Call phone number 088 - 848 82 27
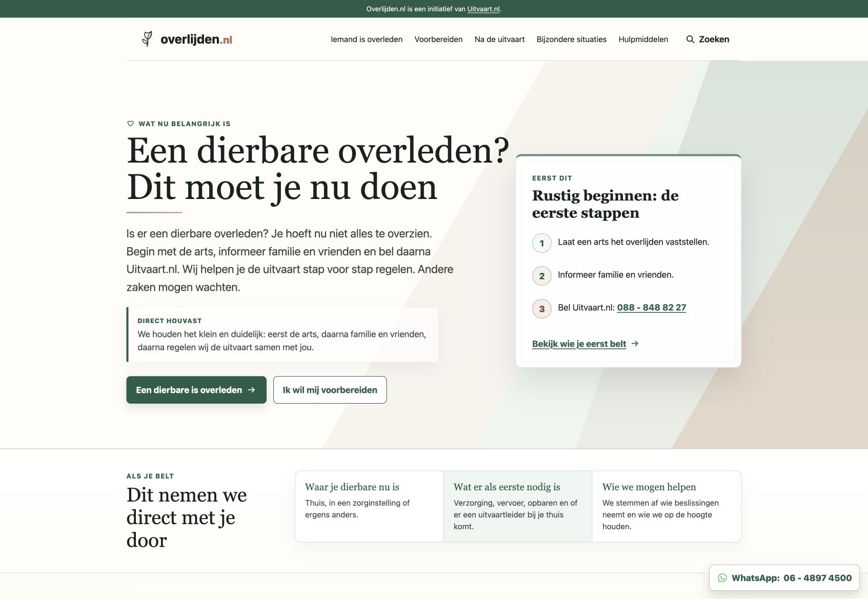868x599 pixels. click(651, 308)
